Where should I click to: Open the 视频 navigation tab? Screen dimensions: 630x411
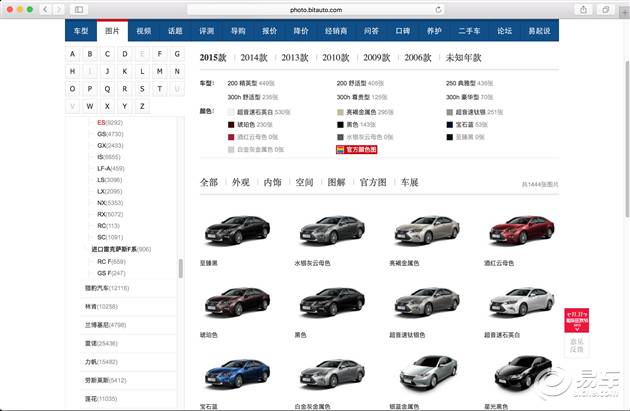143,31
